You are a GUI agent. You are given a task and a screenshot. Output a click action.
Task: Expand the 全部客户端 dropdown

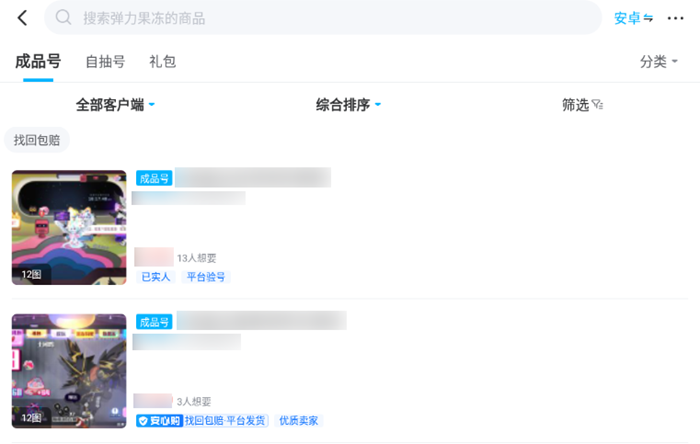coord(115,105)
